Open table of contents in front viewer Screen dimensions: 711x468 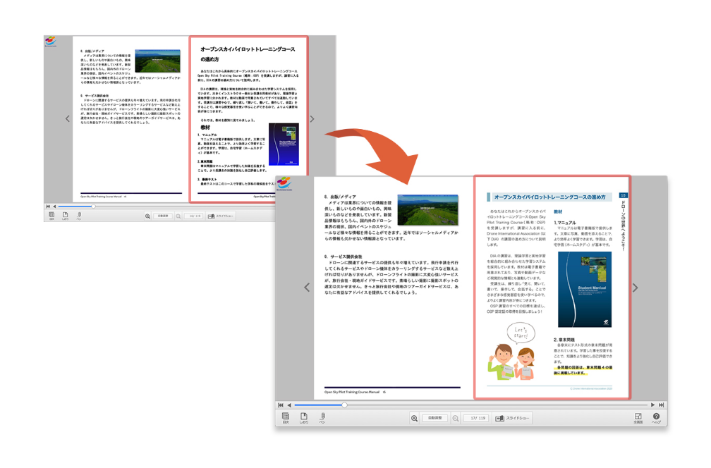pyautogui.click(x=285, y=418)
